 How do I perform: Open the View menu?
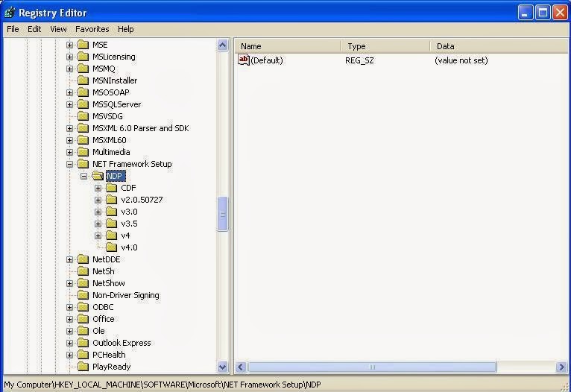[x=58, y=29]
